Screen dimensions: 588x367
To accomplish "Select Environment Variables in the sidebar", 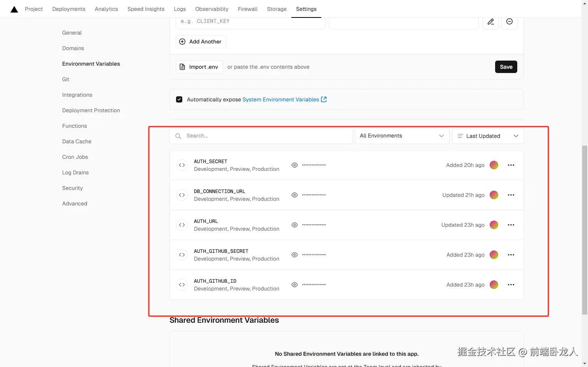I will pos(91,64).
